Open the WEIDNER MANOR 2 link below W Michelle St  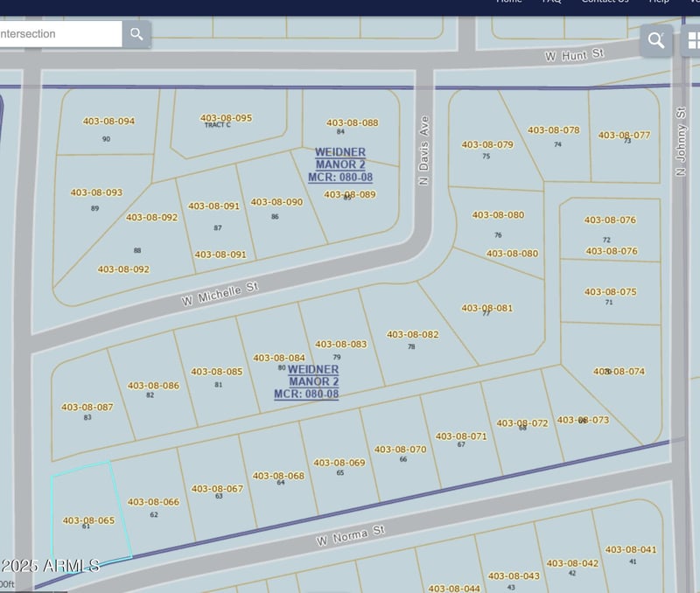[x=307, y=381]
